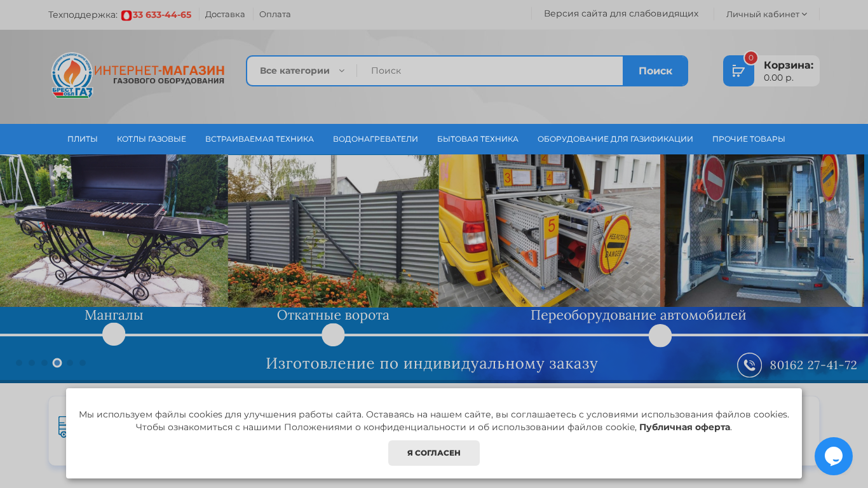This screenshot has width=868, height=488.
Task: Click into the Поиск search field
Action: pos(489,71)
